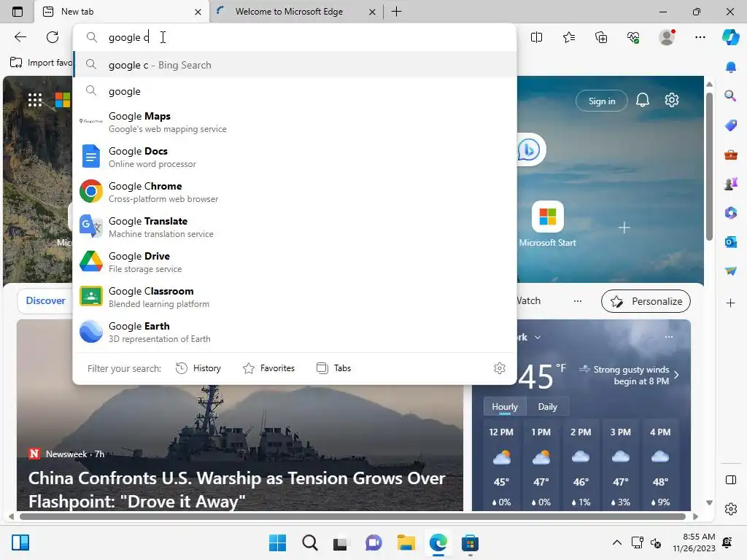Open the split screen icon
The height and width of the screenshot is (560, 747).
click(x=536, y=37)
